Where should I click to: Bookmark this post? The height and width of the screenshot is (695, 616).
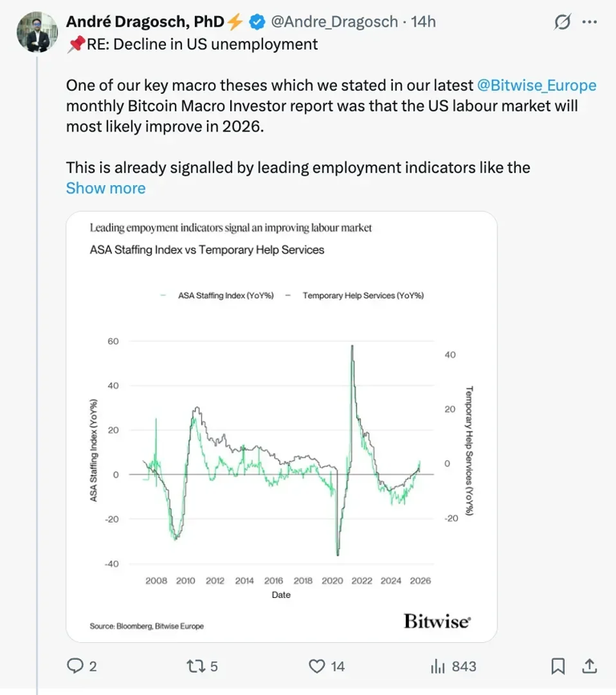tap(557, 666)
